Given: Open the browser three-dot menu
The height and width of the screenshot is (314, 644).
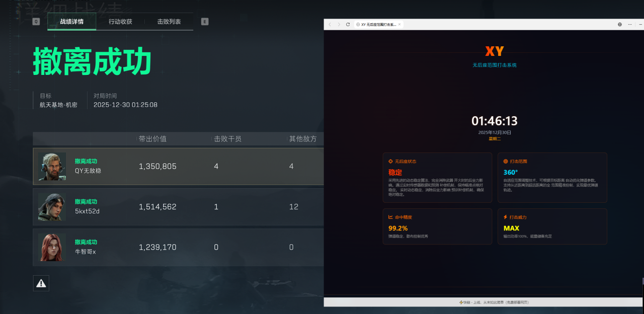Looking at the screenshot, I should coord(629,24).
